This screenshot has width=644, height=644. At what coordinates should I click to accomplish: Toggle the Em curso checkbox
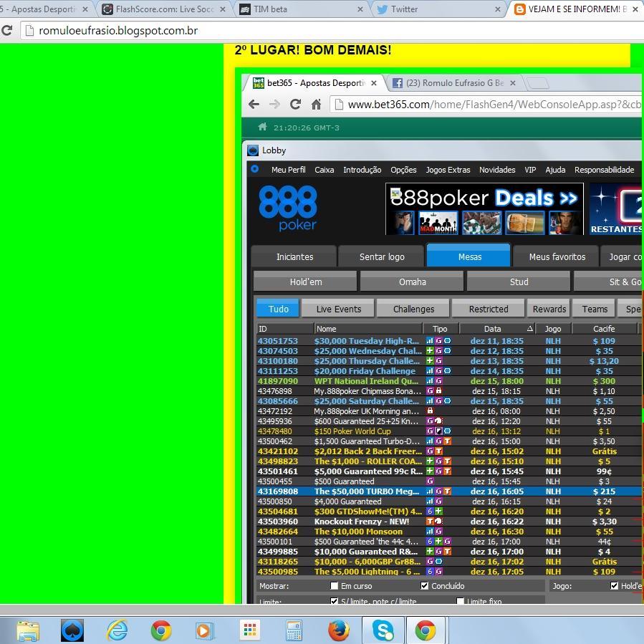[335, 586]
